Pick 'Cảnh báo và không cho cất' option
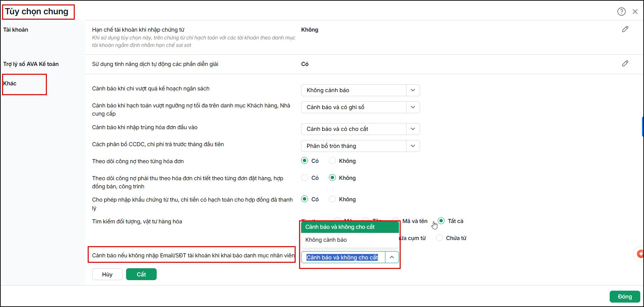644x307 pixels. pyautogui.click(x=350, y=227)
